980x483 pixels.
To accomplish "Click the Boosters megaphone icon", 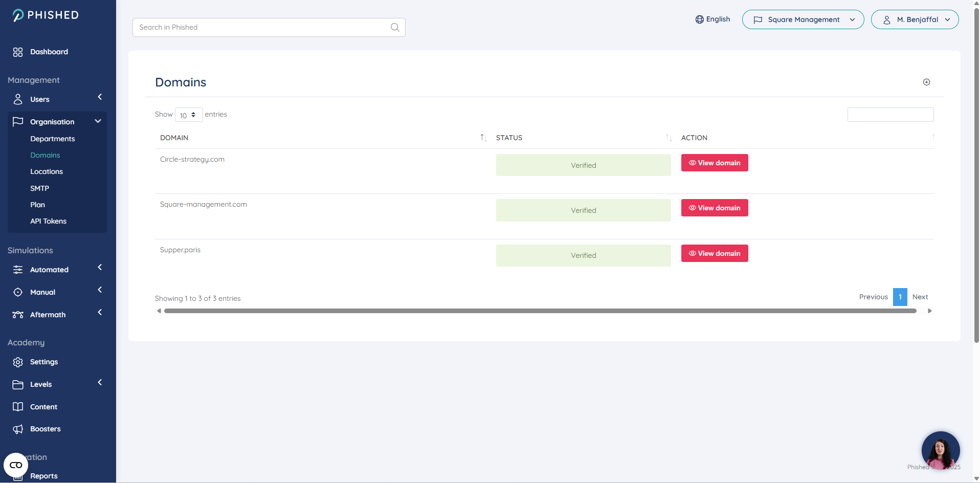I will [x=18, y=429].
